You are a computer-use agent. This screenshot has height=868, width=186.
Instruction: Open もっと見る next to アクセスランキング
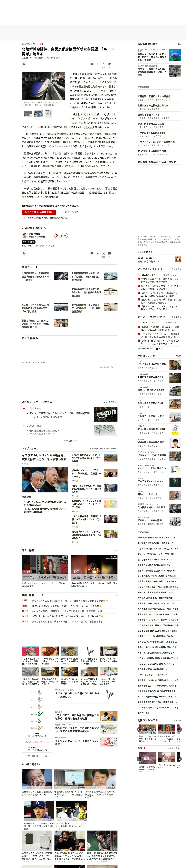point(176,269)
